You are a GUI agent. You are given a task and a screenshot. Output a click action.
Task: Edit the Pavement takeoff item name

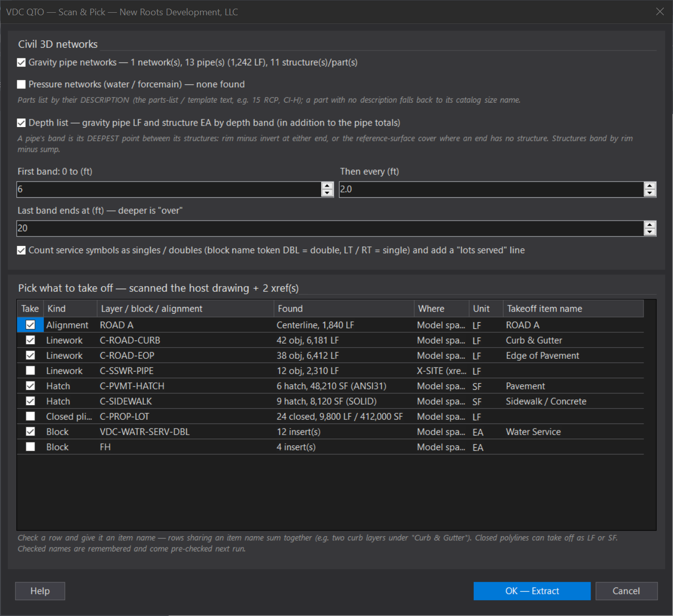point(573,386)
